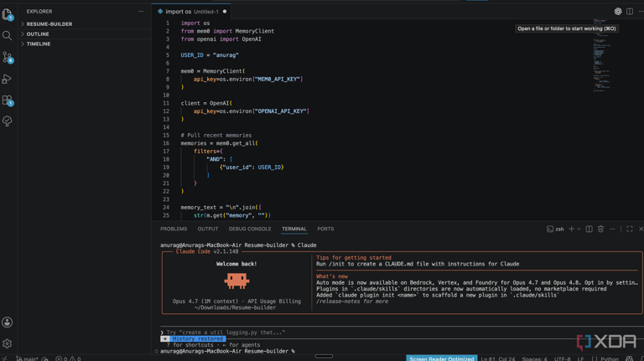Click the Ln 81, Col 24 cursor position
The image size is (644, 361).
498,358
